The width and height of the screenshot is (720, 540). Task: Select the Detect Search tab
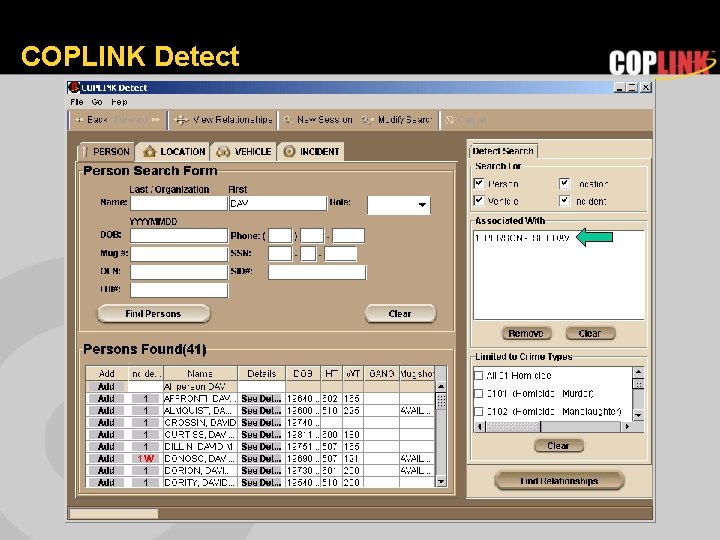[503, 151]
